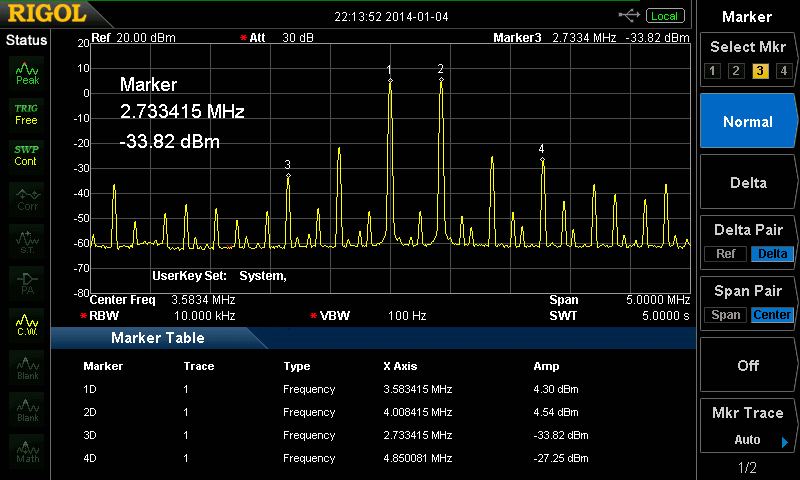
Task: Go to menu page 1/2 indicator
Action: 747,468
